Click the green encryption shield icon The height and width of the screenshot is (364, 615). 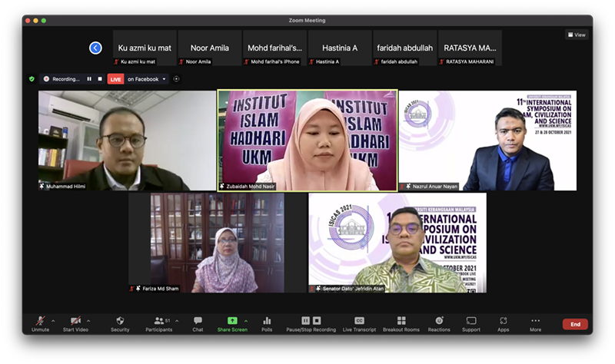coord(32,78)
